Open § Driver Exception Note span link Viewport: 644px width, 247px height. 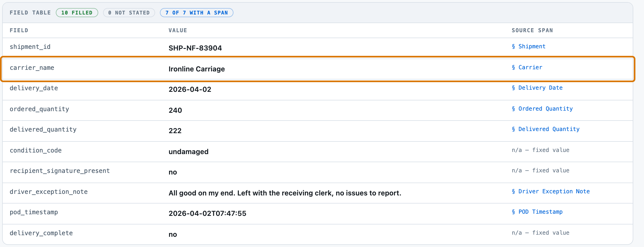[x=551, y=191]
